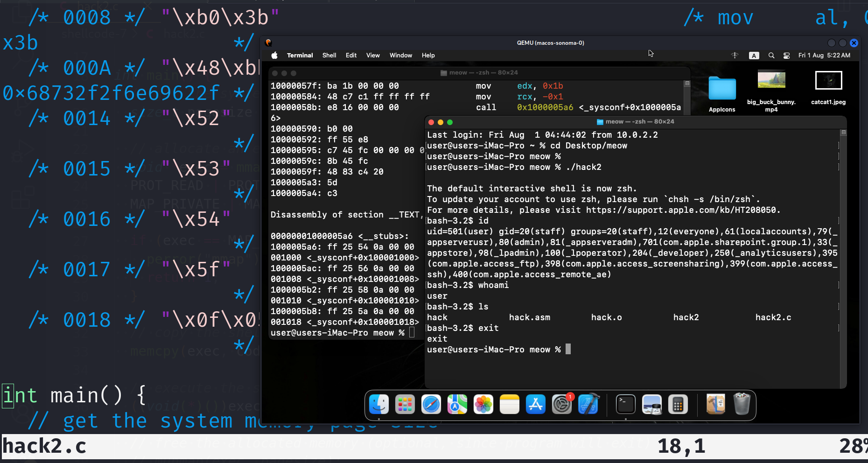Click the hack2.c filename in editor status bar
868x463 pixels.
44,446
